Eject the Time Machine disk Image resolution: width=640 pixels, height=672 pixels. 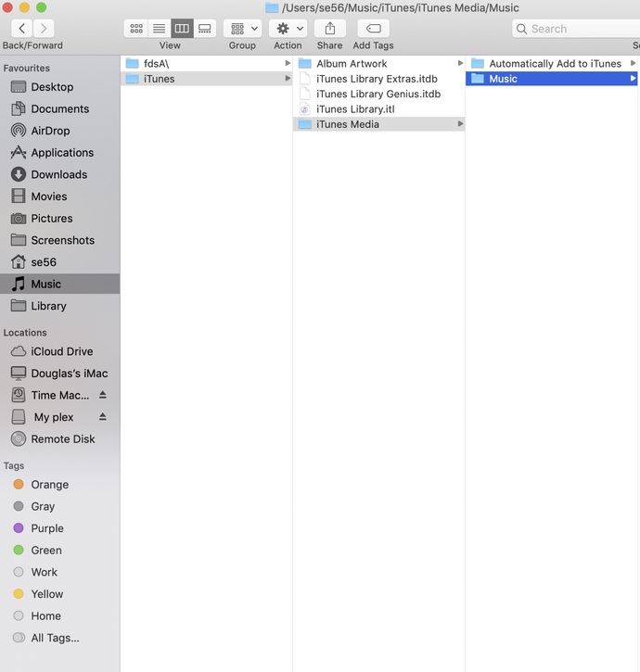(x=103, y=395)
